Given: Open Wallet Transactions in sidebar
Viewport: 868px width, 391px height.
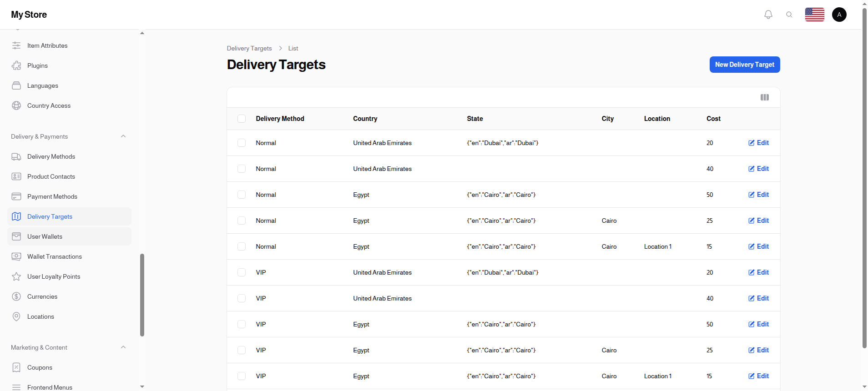Looking at the screenshot, I should point(69,256).
